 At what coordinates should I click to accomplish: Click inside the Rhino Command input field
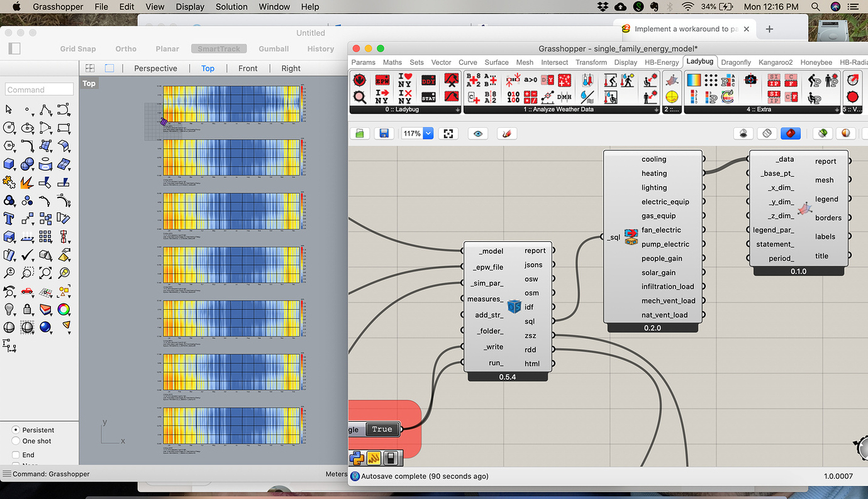pos(39,89)
